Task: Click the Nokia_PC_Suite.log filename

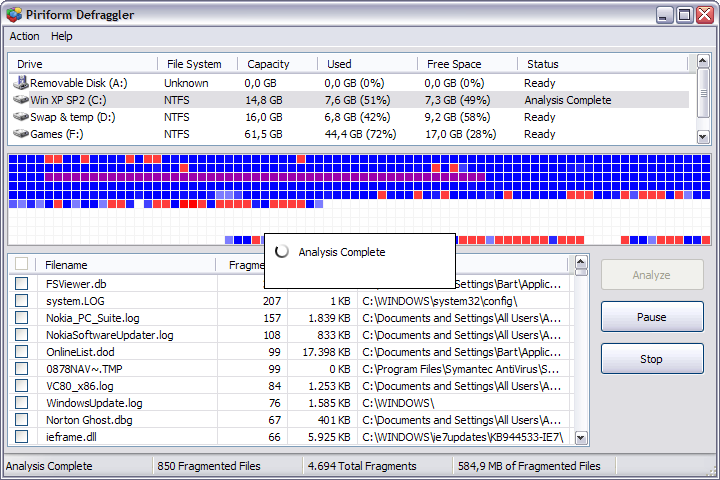Action: [93, 318]
